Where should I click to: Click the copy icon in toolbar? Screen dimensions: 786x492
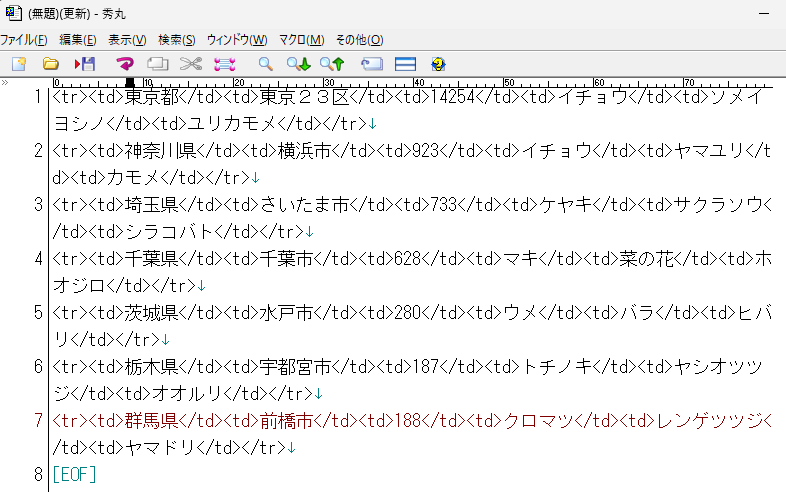point(157,64)
